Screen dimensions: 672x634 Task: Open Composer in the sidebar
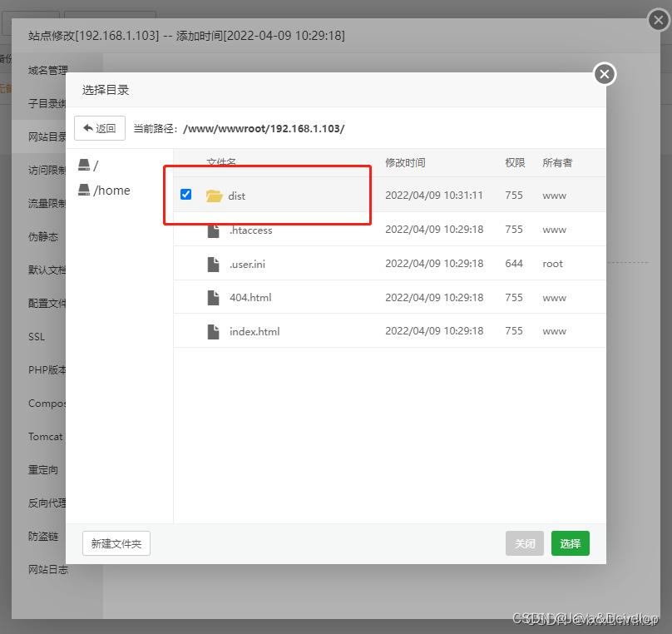[x=47, y=404]
